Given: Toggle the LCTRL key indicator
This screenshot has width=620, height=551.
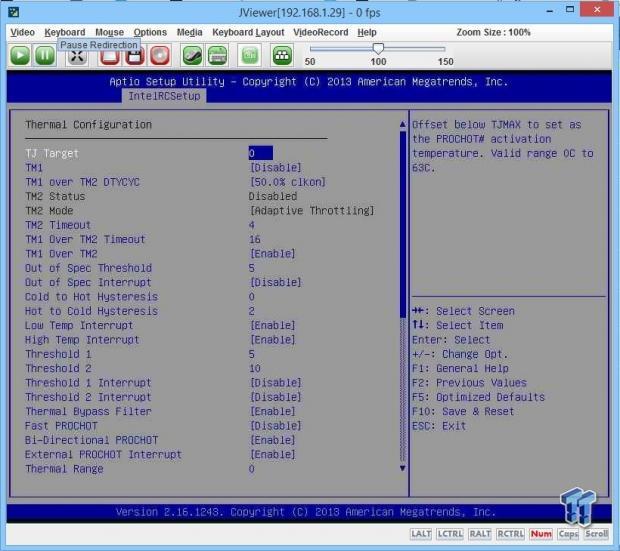Looking at the screenshot, I should coord(450,534).
